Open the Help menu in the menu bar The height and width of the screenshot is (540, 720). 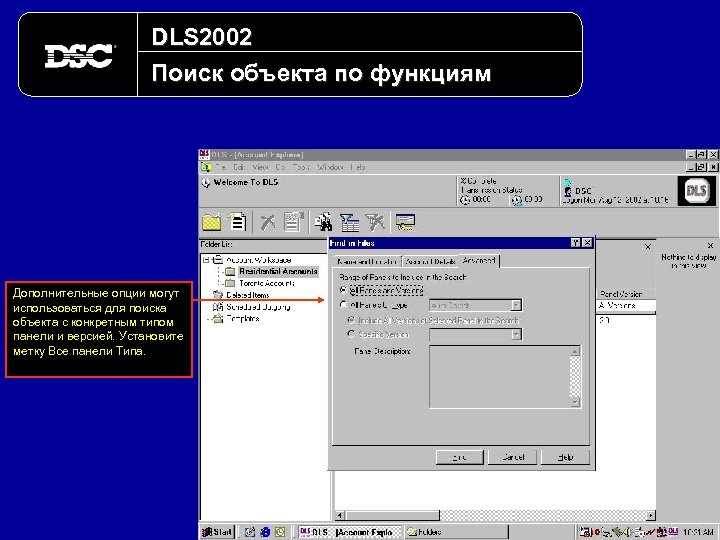[x=357, y=167]
